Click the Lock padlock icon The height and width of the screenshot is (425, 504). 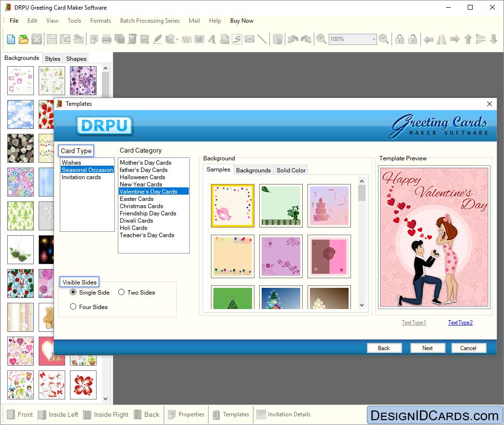pyautogui.click(x=400, y=39)
